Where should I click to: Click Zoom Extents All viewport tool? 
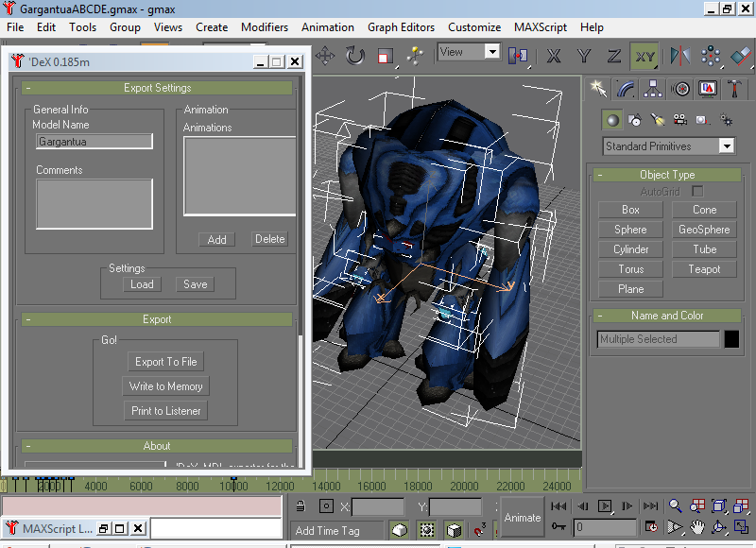tap(741, 505)
